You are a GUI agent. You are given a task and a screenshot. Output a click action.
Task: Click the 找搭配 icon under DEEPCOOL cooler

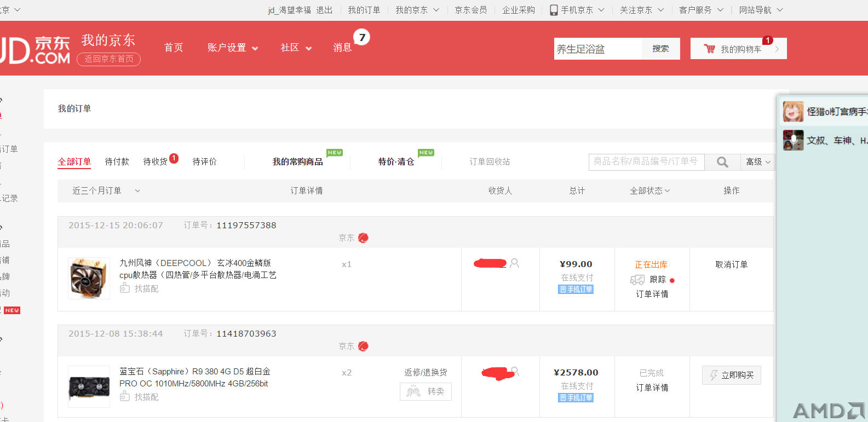[x=125, y=288]
